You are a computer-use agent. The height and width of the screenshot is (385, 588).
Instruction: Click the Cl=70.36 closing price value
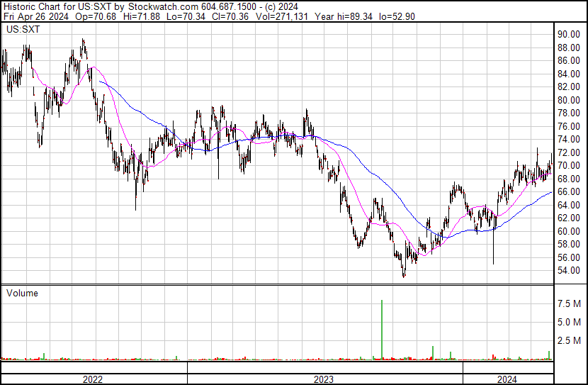pos(230,16)
